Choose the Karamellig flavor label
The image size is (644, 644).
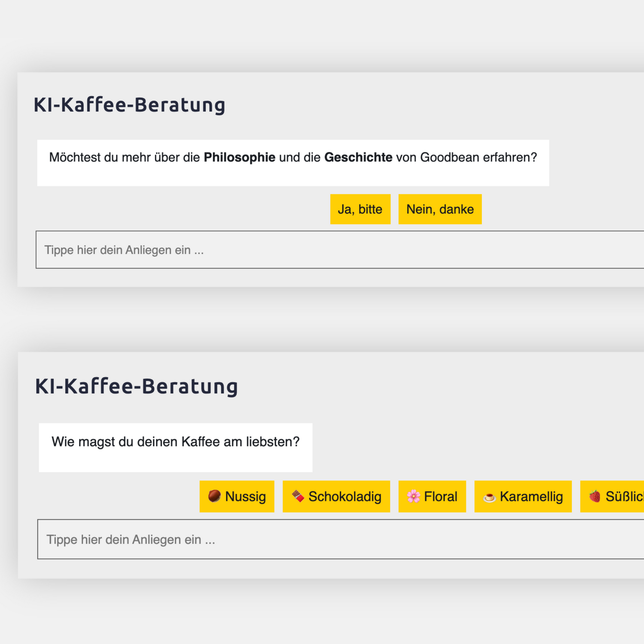532,497
